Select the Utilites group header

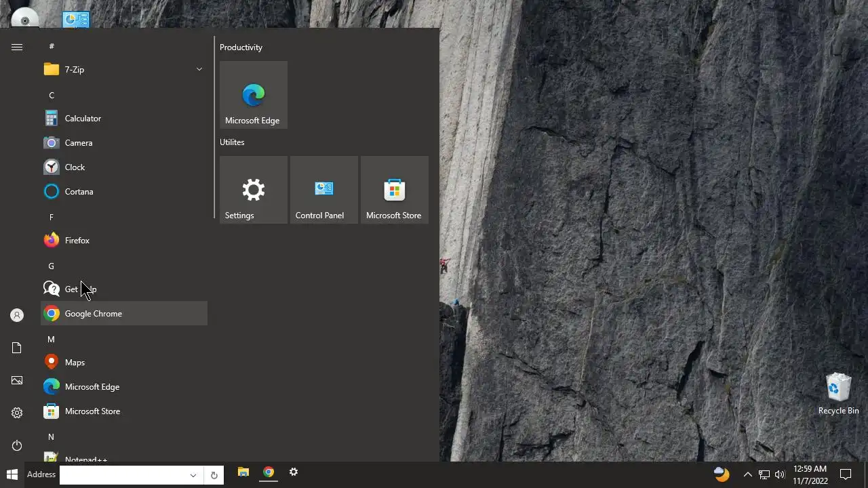[x=232, y=142]
